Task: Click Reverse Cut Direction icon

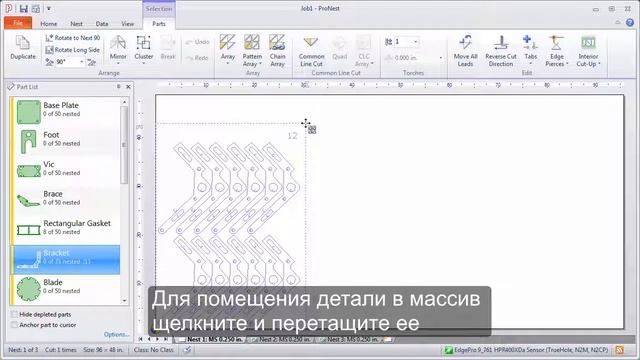Action: [501, 42]
